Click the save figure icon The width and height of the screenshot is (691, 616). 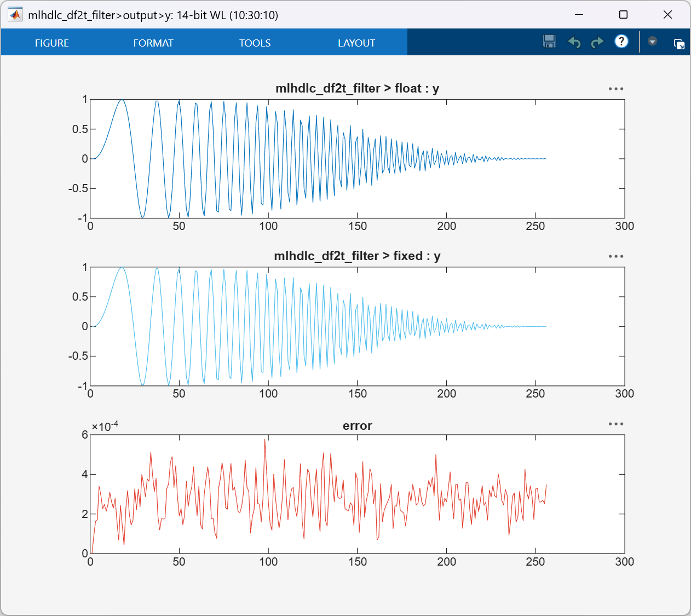point(549,42)
